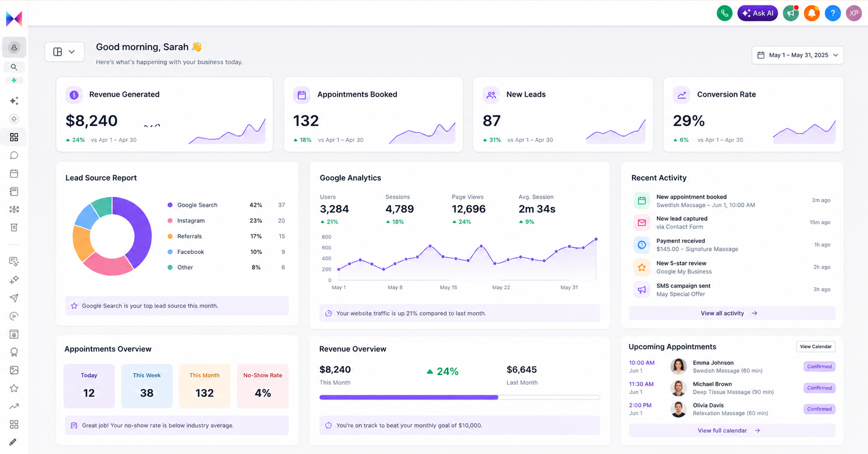Image resolution: width=868 pixels, height=454 pixels.
Task: Select the Facebook lead source row
Action: [226, 252]
